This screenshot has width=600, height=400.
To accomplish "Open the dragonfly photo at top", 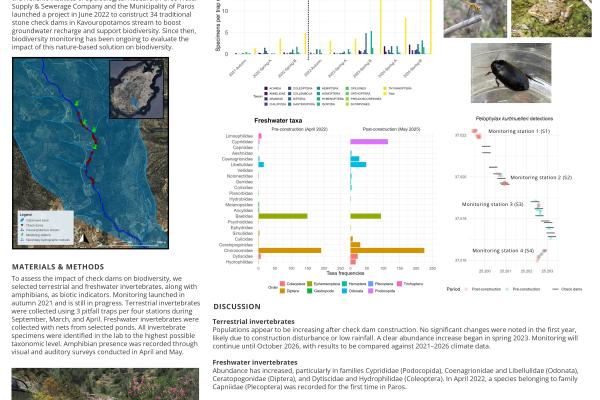I will point(475,18).
